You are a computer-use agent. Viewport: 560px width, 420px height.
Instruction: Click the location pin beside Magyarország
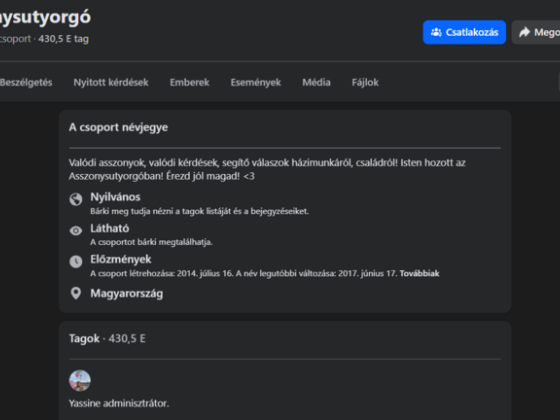(76, 293)
